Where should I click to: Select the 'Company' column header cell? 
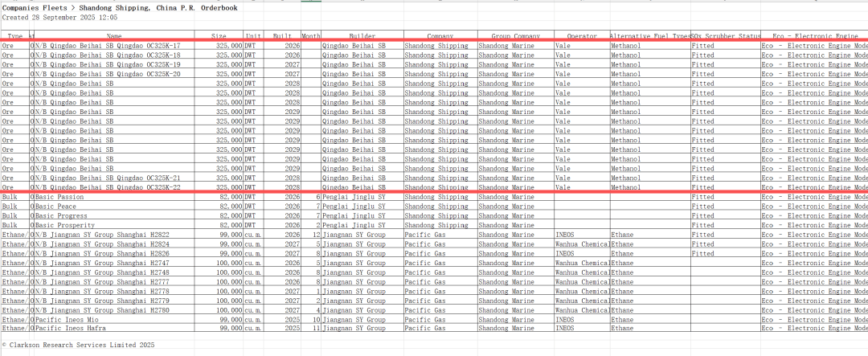coord(440,36)
